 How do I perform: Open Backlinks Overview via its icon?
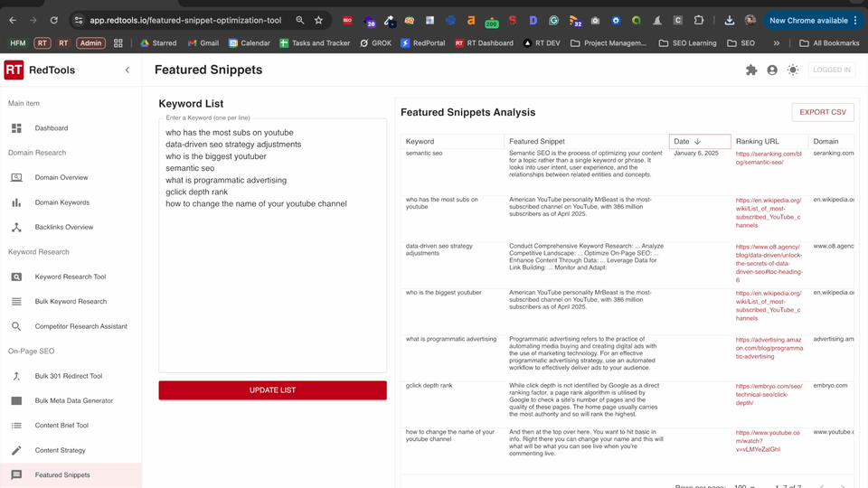[16, 228]
